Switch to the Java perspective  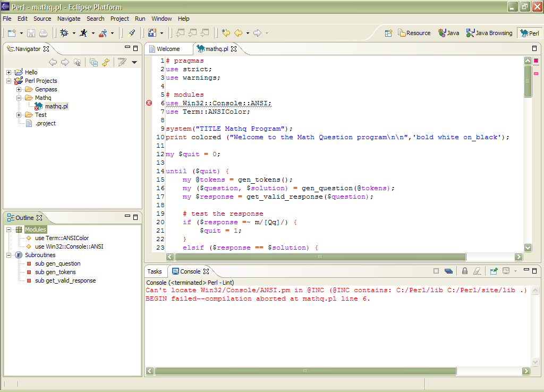(x=449, y=33)
